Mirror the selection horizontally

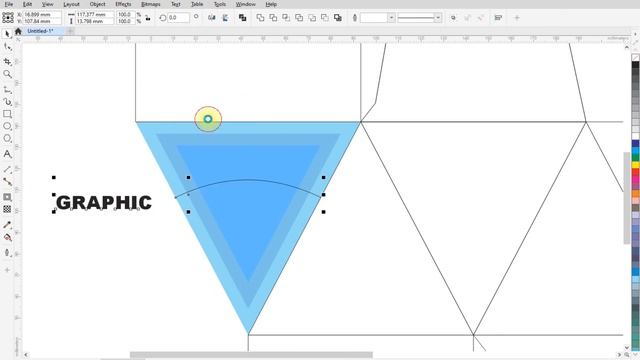pyautogui.click(x=211, y=18)
